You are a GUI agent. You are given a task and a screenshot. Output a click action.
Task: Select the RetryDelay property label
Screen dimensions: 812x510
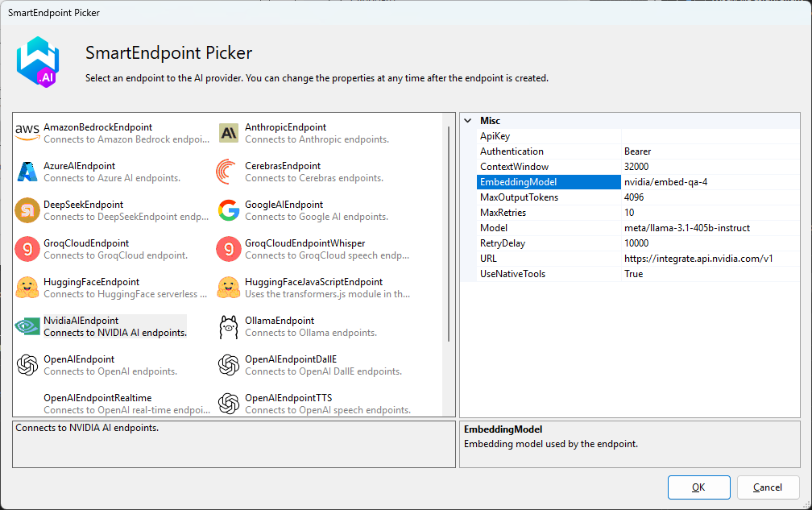click(549, 243)
